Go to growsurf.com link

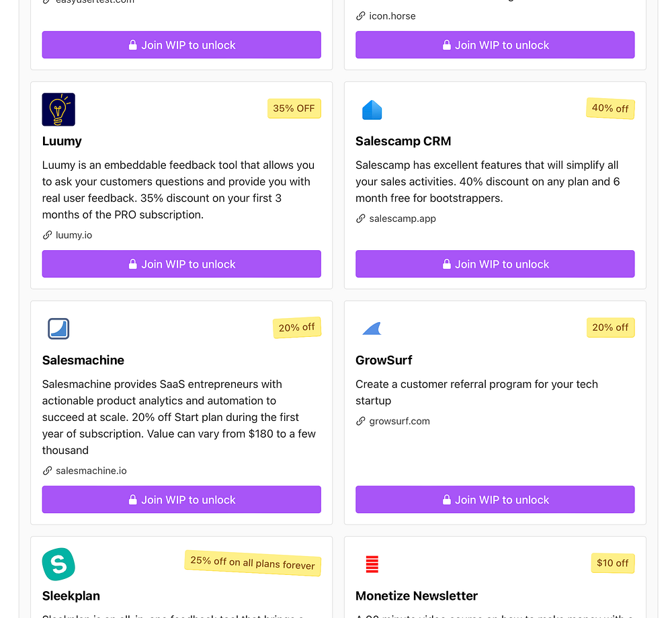click(399, 421)
